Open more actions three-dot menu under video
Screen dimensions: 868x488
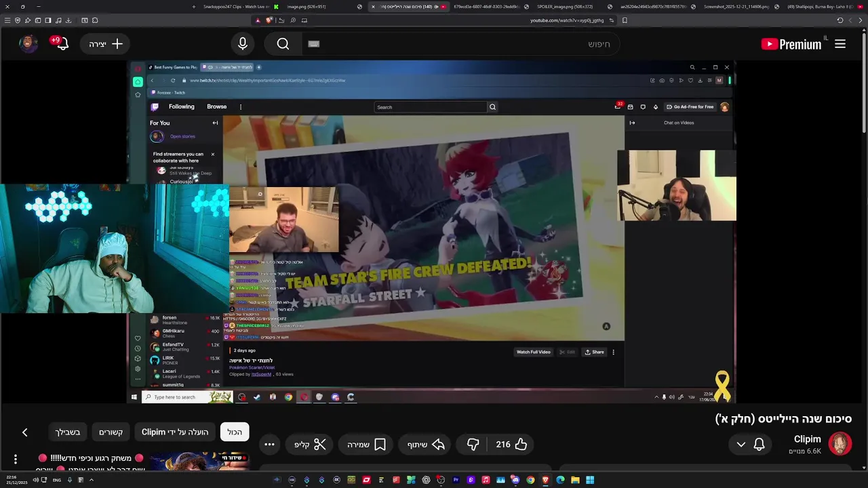click(x=269, y=445)
